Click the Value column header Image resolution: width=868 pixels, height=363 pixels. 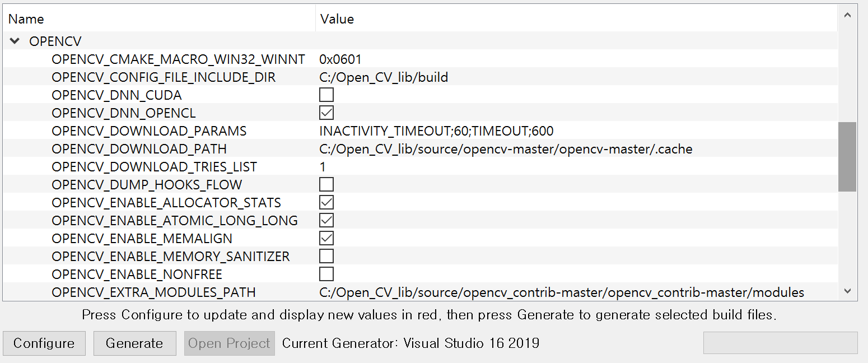[577, 19]
